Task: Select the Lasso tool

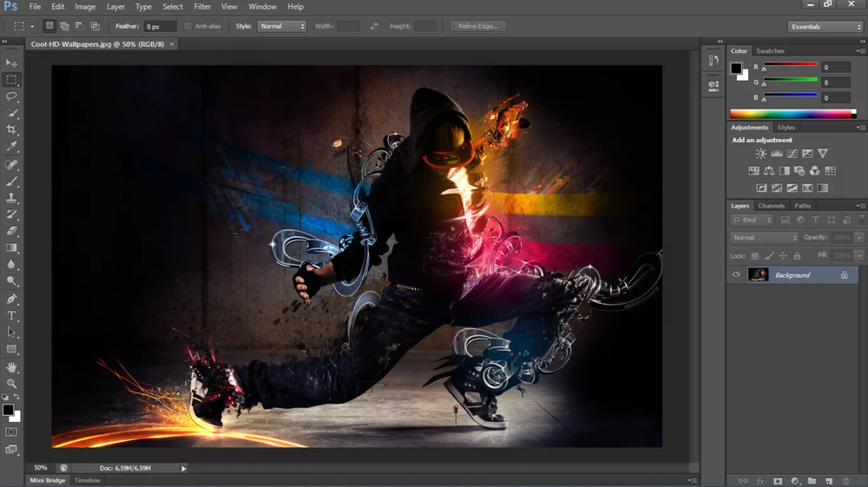Action: tap(11, 96)
